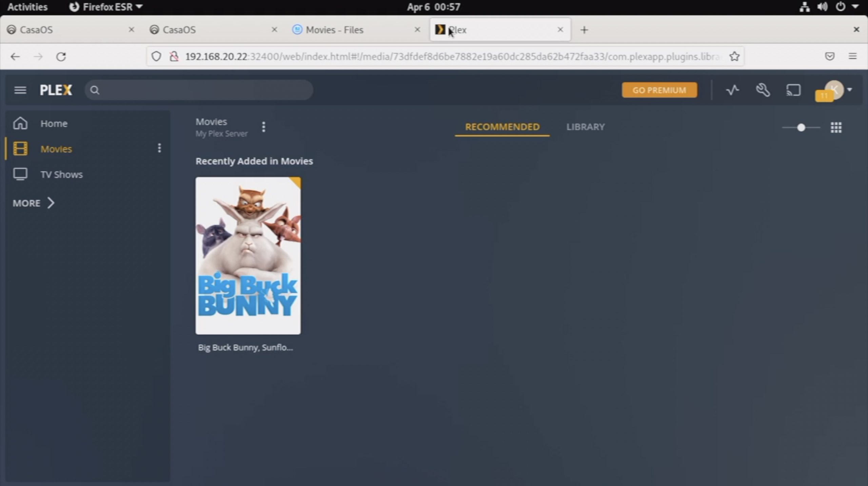Adjust the poster size slider
This screenshot has width=868, height=486.
pyautogui.click(x=801, y=128)
